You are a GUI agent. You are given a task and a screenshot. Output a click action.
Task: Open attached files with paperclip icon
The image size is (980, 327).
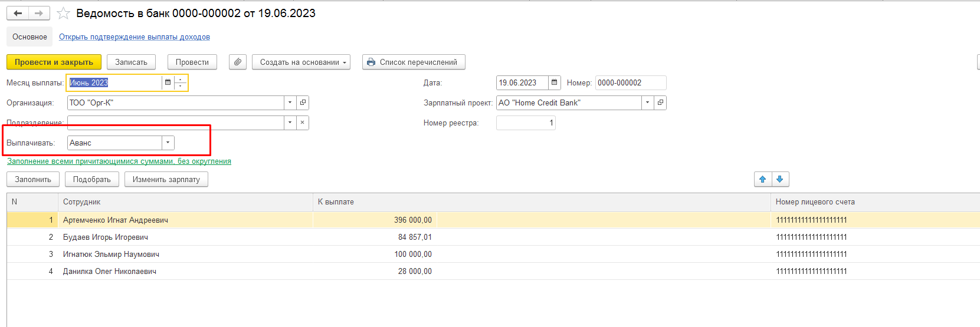click(x=238, y=62)
